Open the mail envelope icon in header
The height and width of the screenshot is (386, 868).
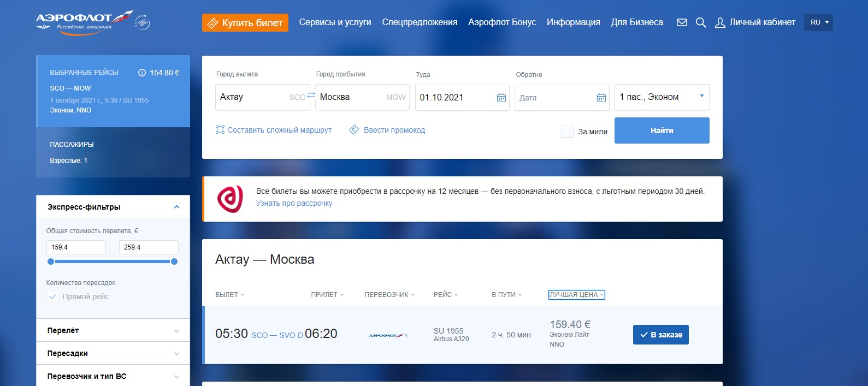682,22
